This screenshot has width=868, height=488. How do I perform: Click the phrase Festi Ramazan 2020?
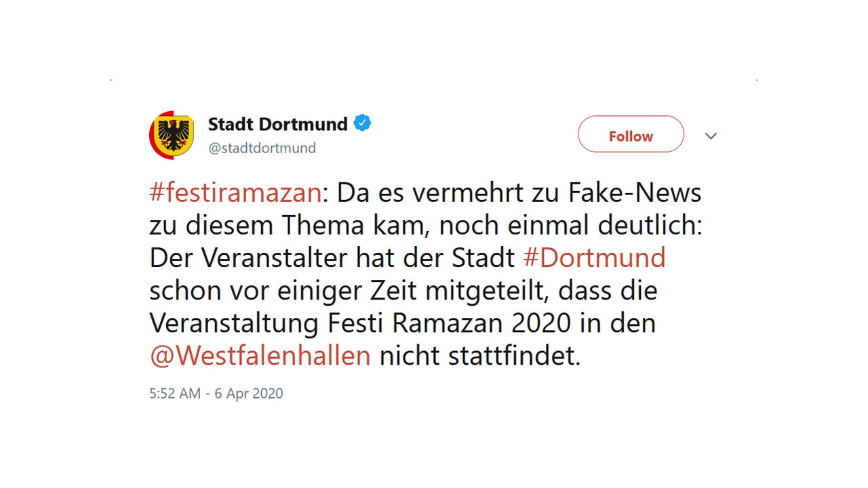(450, 323)
